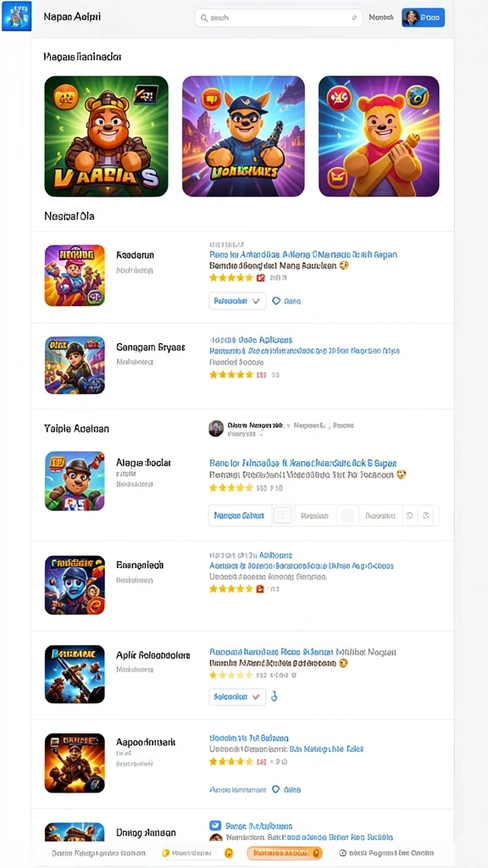Open the green bearded miner featured game banner
Screen dimensions: 488x868
click(106, 136)
